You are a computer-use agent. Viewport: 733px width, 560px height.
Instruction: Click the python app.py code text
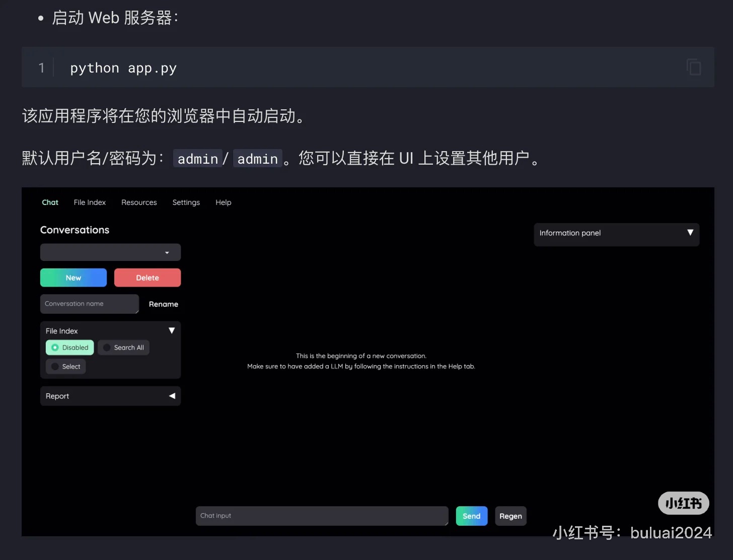(x=123, y=68)
